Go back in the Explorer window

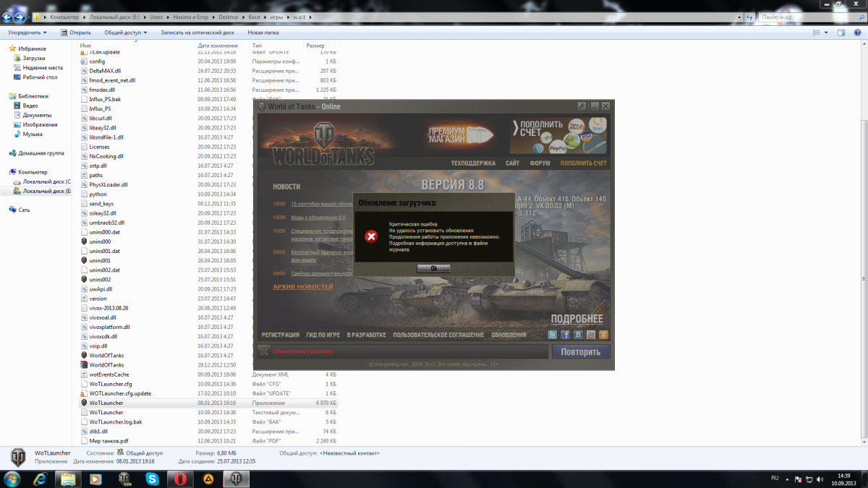coord(7,17)
